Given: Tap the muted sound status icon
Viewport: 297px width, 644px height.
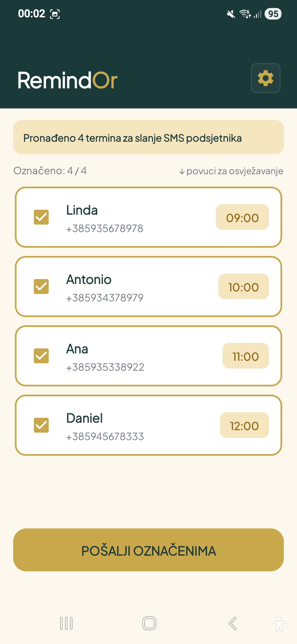Looking at the screenshot, I should click(x=231, y=14).
